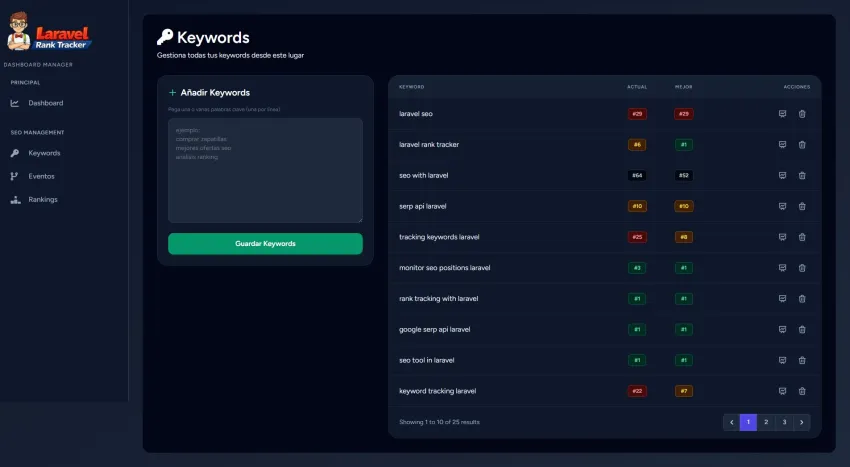This screenshot has width=850, height=467.
Task: Click the Dashboard chart icon in the sidebar
Action: pyautogui.click(x=15, y=103)
